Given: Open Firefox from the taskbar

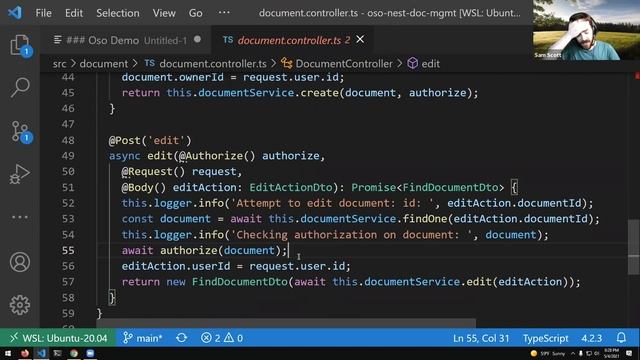Looking at the screenshot, I should [24, 353].
